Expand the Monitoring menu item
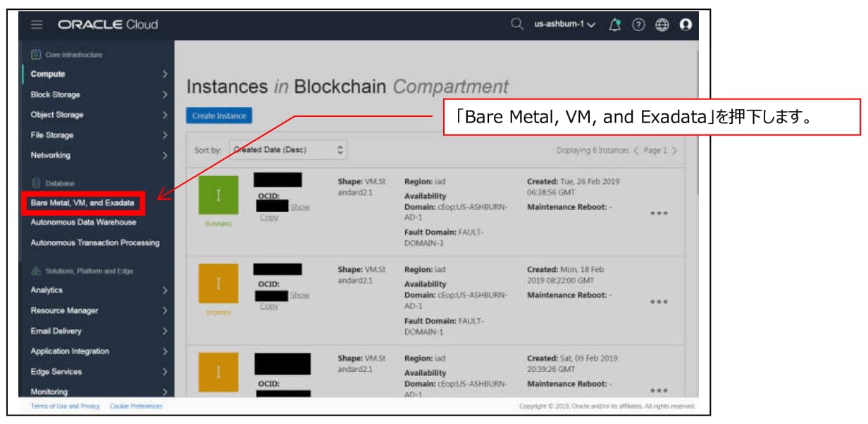 tap(98, 392)
